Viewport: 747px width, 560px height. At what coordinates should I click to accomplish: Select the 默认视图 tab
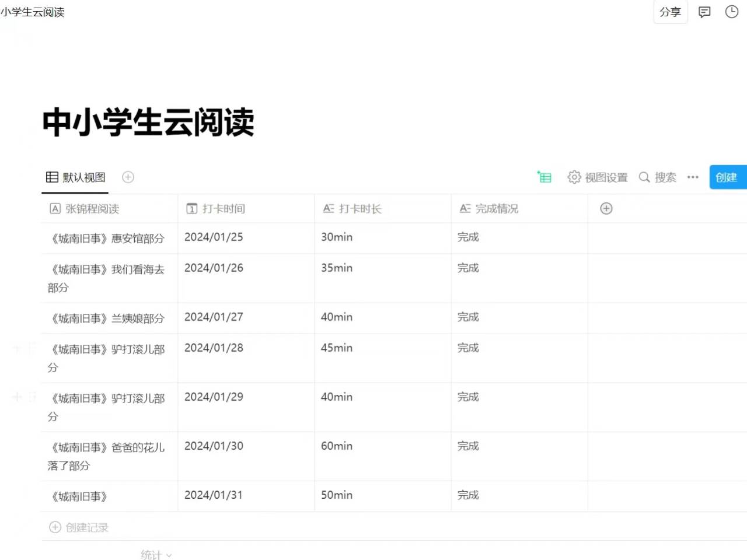[x=76, y=177]
